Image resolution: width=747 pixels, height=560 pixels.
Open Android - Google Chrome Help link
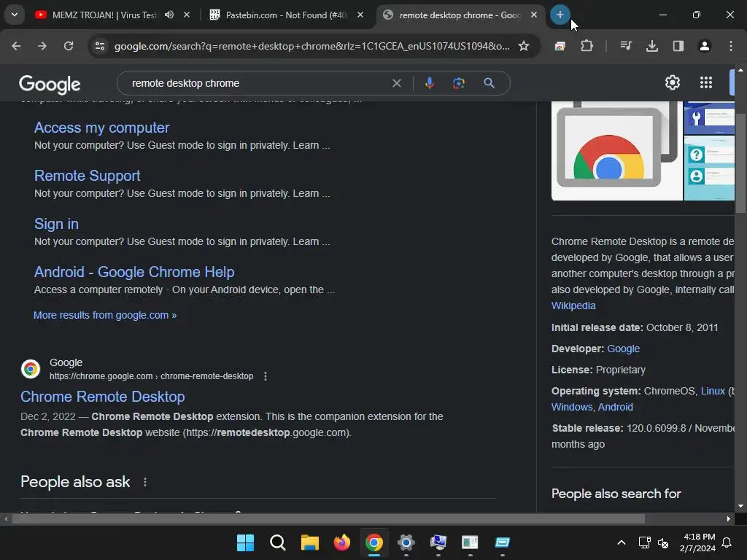coord(134,272)
